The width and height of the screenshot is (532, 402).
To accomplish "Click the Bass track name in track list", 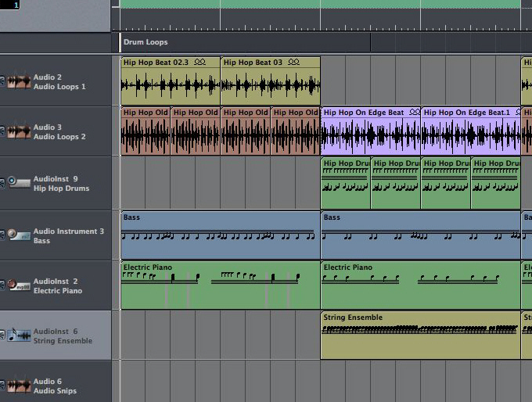I will [41, 241].
